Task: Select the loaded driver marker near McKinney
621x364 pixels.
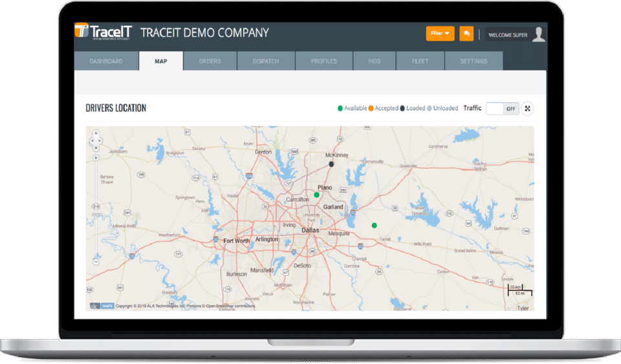Action: 331,164
